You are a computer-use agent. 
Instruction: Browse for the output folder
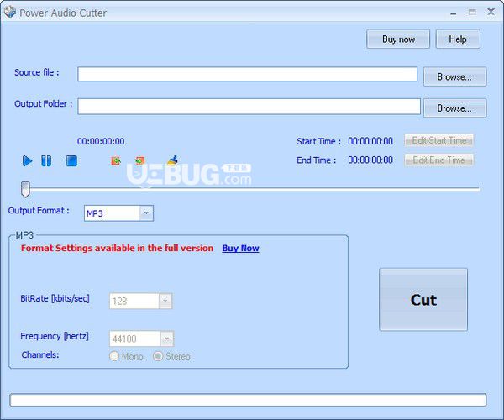tap(454, 108)
